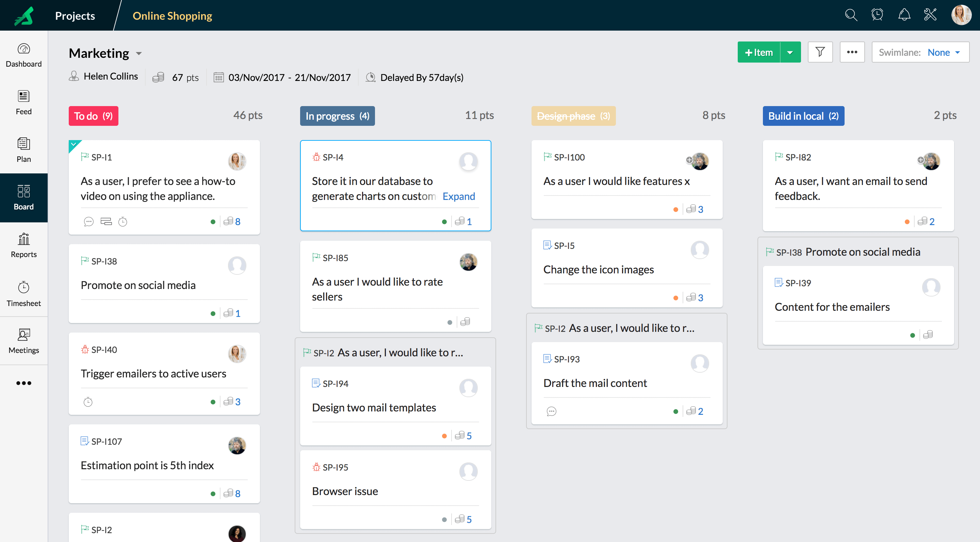Click orange priority dot on SP-I94 card
980x542 pixels.
coord(444,436)
